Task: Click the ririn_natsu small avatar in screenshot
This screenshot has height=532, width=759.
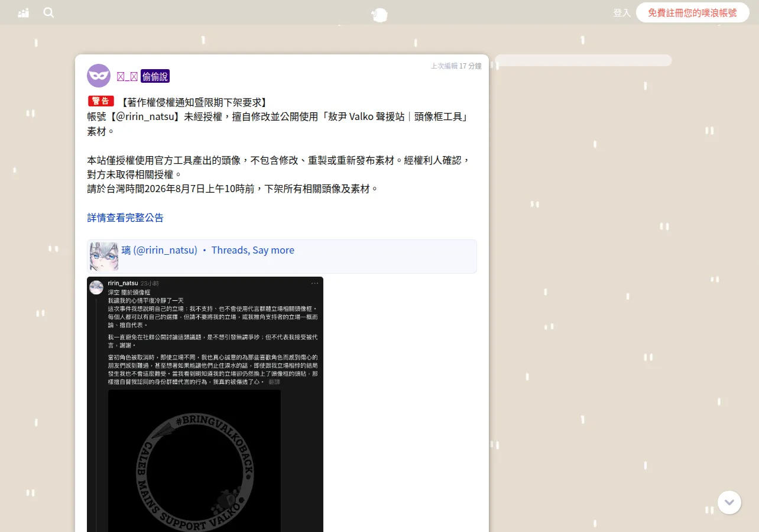Action: [x=96, y=287]
